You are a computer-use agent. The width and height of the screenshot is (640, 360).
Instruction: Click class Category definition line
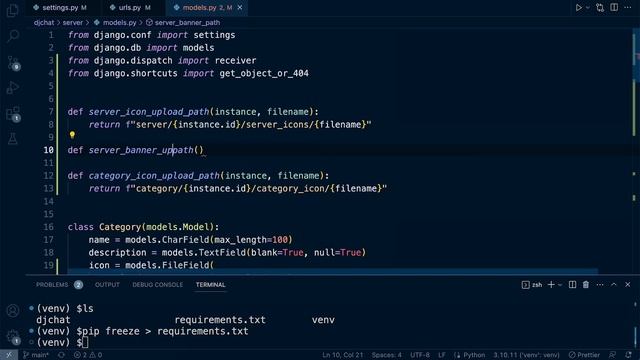coord(143,227)
